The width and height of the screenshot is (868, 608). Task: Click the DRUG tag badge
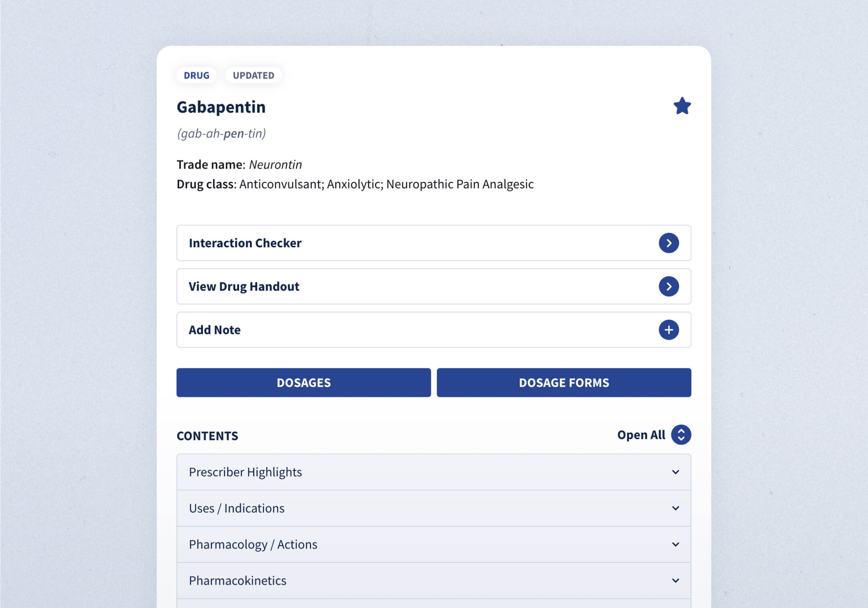click(197, 75)
